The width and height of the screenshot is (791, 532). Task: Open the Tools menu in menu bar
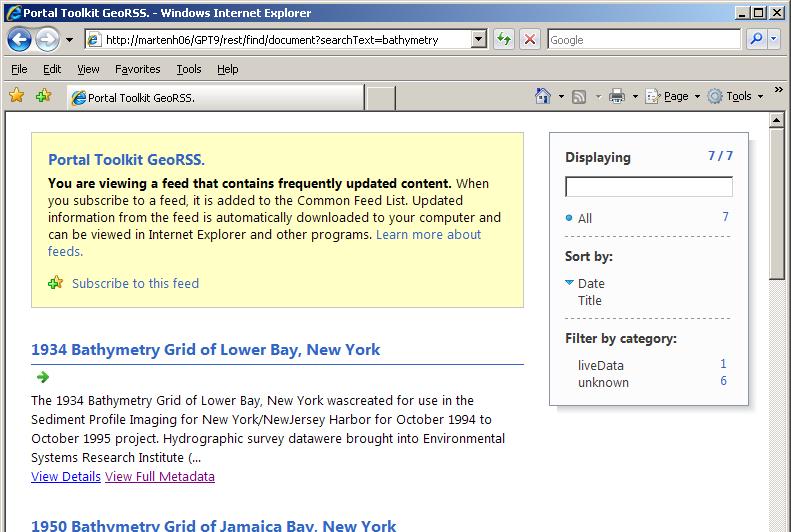tap(189, 69)
